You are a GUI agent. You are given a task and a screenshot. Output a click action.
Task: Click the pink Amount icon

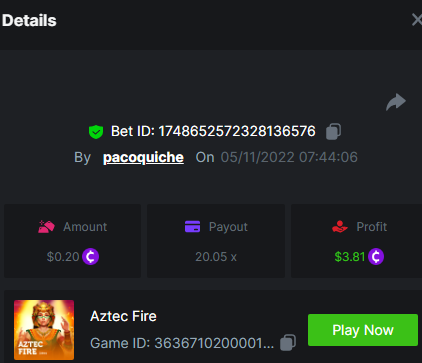coord(46,227)
